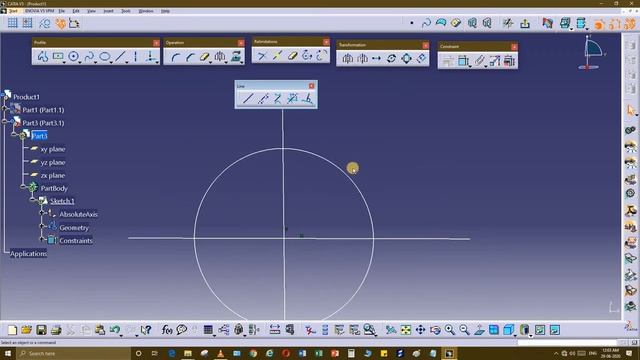Select the Axis tool in Profile toolbar
This screenshot has height=360, width=640.
coord(136,56)
